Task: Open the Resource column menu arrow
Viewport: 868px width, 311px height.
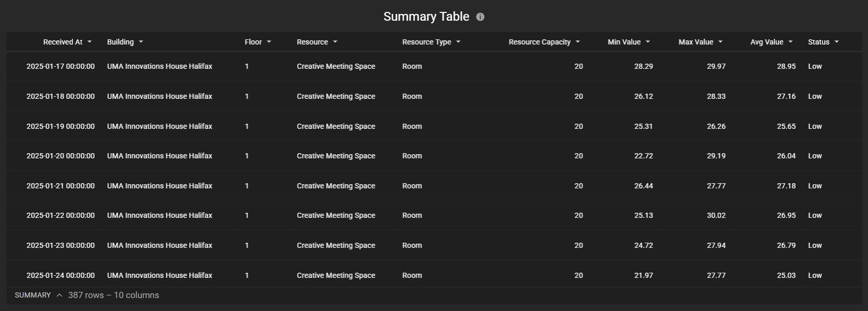Action: 335,42
